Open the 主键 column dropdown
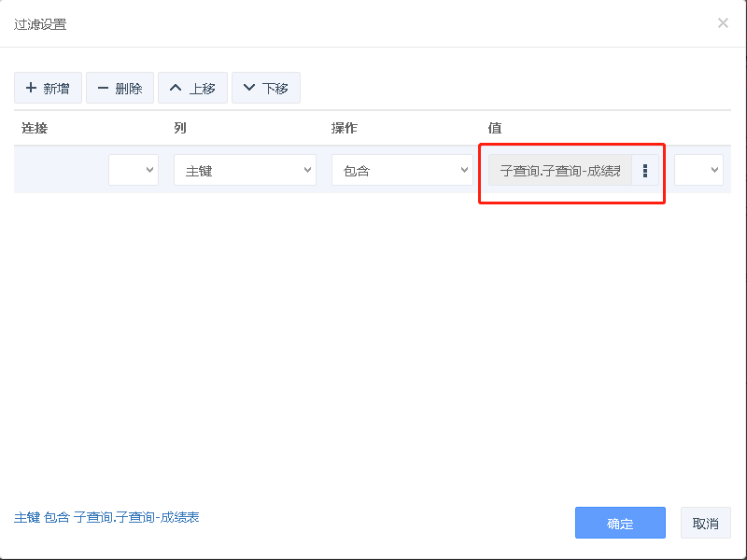The width and height of the screenshot is (747, 560). tap(245, 171)
